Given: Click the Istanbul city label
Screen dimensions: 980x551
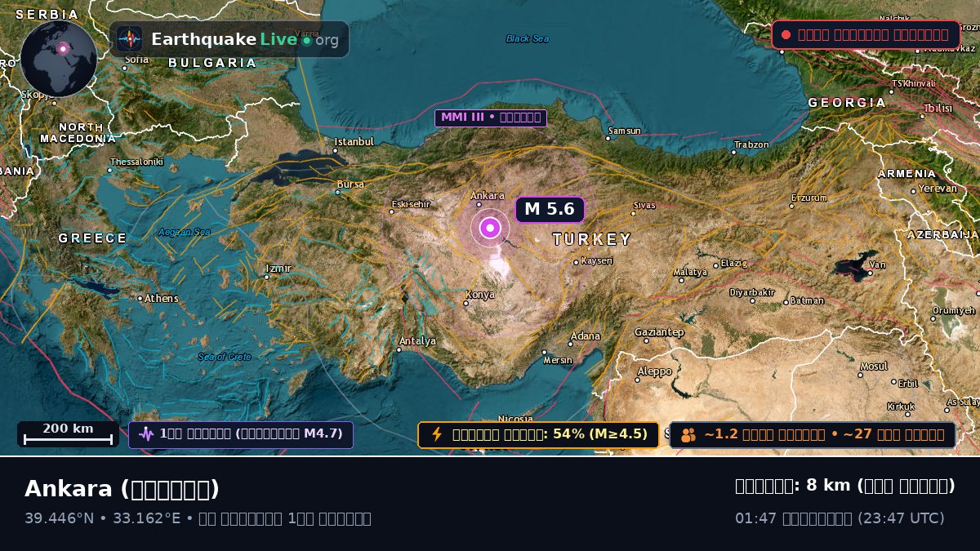Looking at the screenshot, I should coord(354,142).
